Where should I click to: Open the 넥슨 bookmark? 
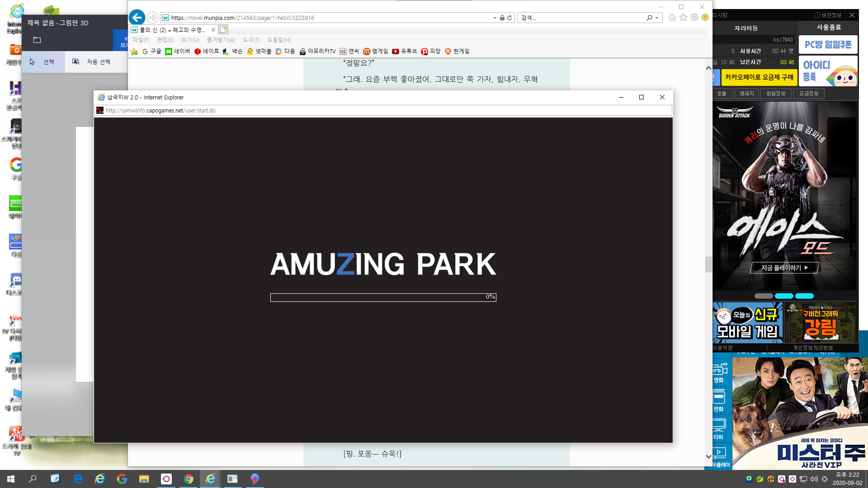[x=233, y=52]
